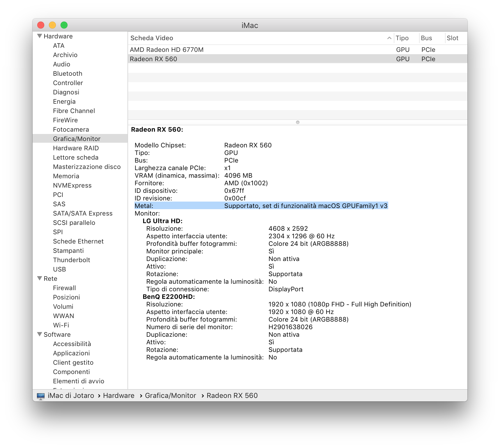Click Hardware in the path bar
This screenshot has width=500, height=448.
point(119,396)
